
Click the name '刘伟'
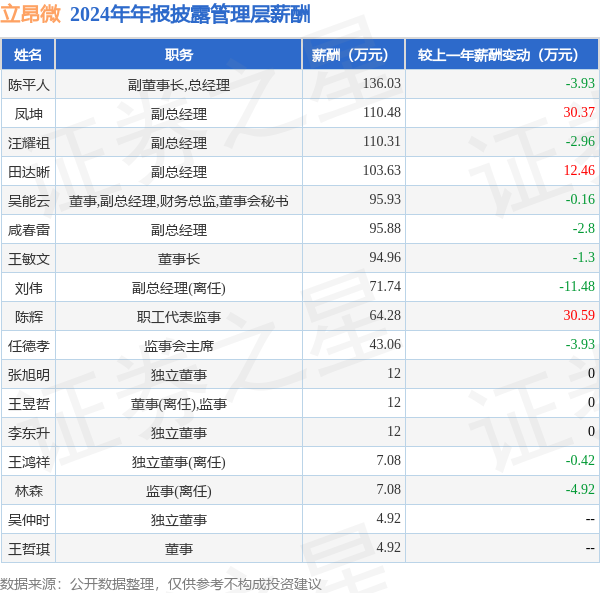29,288
